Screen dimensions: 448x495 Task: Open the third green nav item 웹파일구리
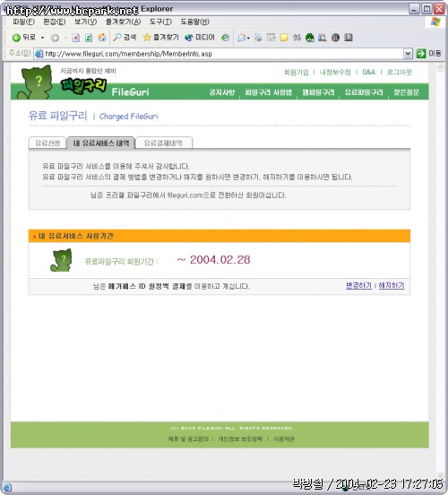[x=318, y=92]
